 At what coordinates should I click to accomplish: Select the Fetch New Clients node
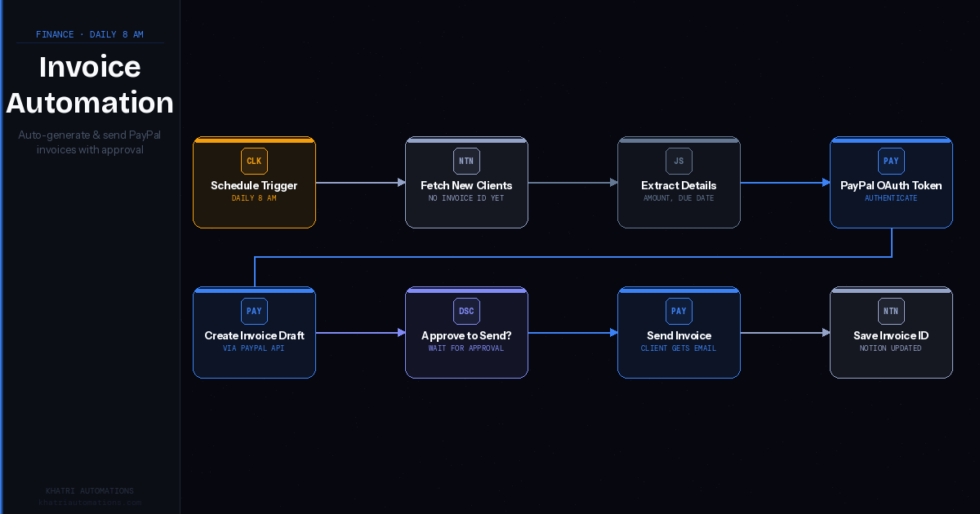click(x=466, y=186)
